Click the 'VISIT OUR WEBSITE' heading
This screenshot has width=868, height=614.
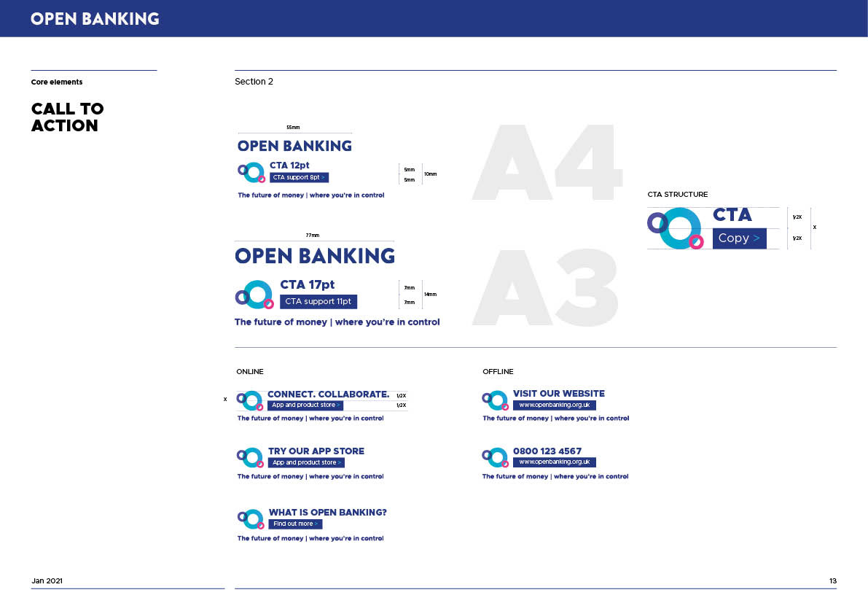point(558,394)
